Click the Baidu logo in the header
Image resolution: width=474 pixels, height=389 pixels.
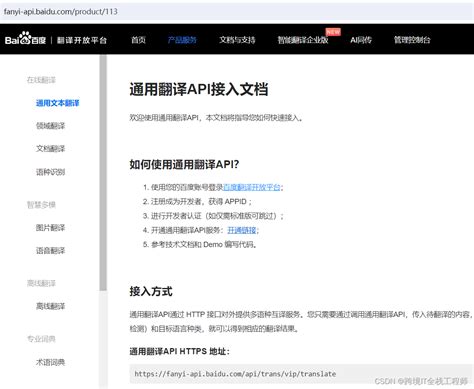(x=25, y=39)
